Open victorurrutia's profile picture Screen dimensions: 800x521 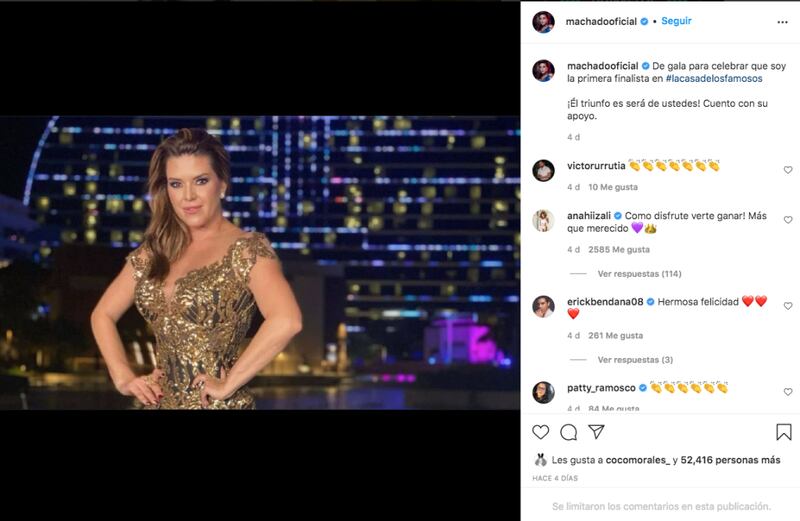(543, 170)
